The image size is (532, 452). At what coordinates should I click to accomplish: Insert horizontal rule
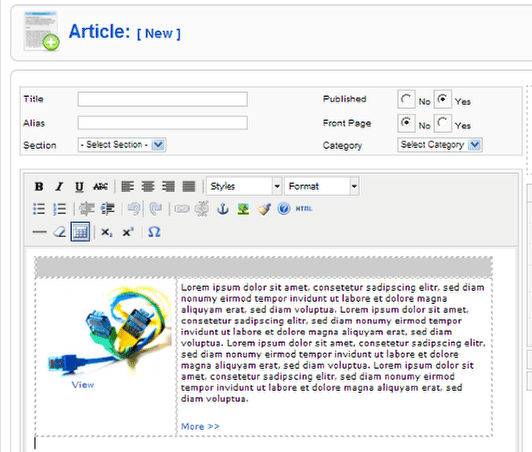[39, 232]
